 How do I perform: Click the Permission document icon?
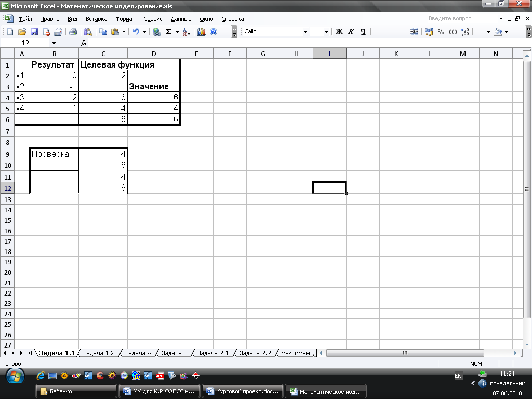[x=46, y=32]
